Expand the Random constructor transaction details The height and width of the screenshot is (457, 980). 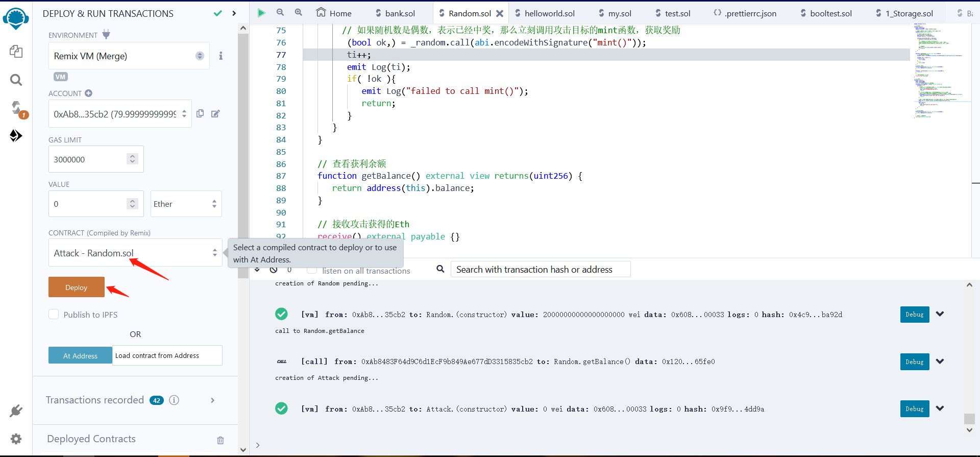pos(940,314)
